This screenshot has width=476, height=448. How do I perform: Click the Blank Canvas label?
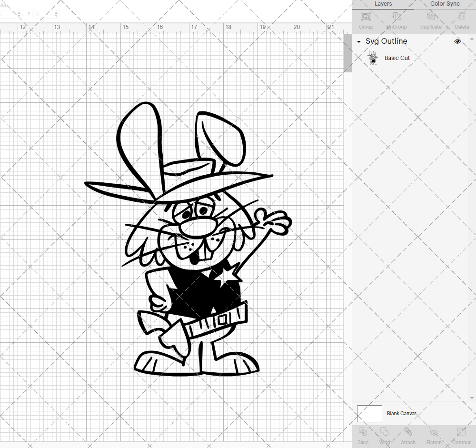(x=402, y=413)
